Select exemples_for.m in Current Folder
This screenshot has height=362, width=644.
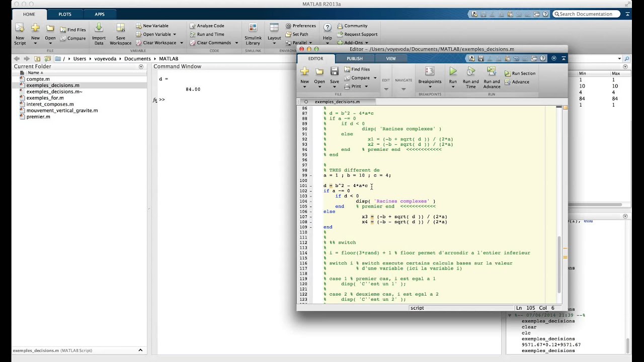point(45,98)
